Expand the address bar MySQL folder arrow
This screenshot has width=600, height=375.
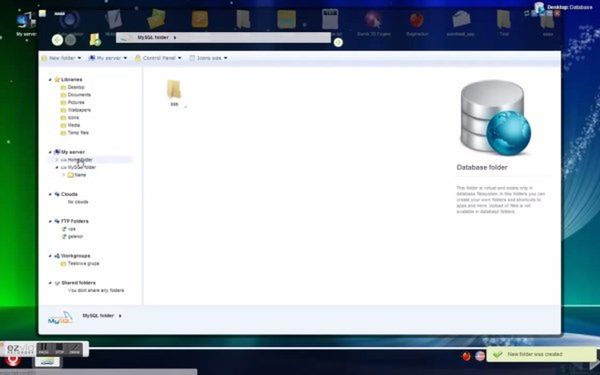pyautogui.click(x=175, y=38)
